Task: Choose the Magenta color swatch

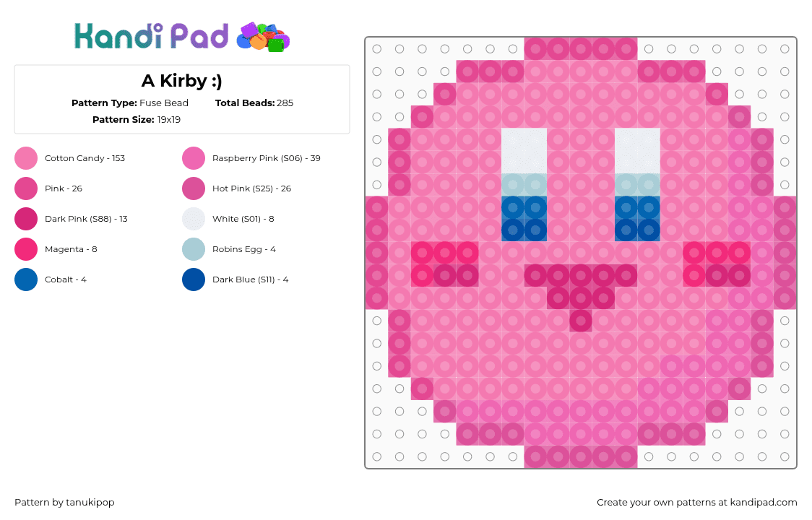Action: (26, 249)
